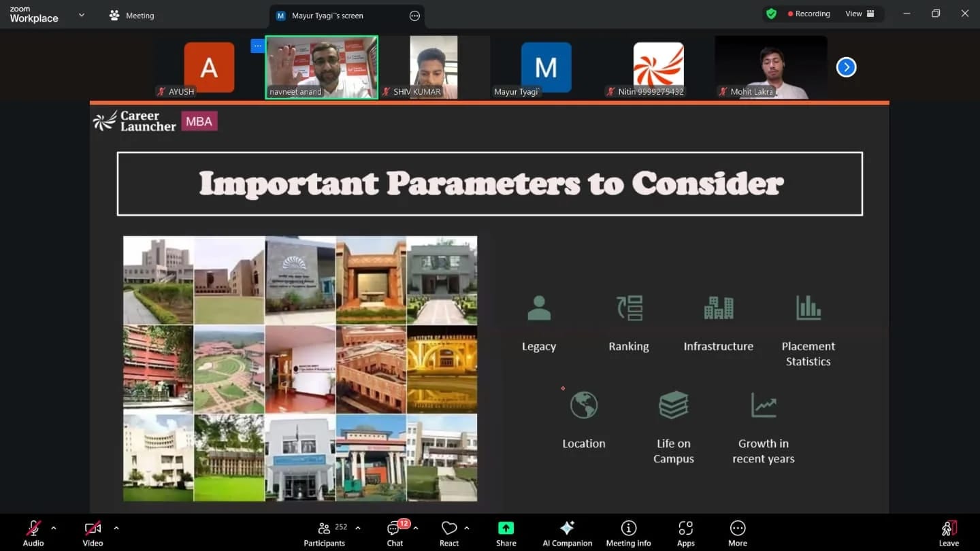Select Mohit Lakra's video tile

tap(771, 67)
